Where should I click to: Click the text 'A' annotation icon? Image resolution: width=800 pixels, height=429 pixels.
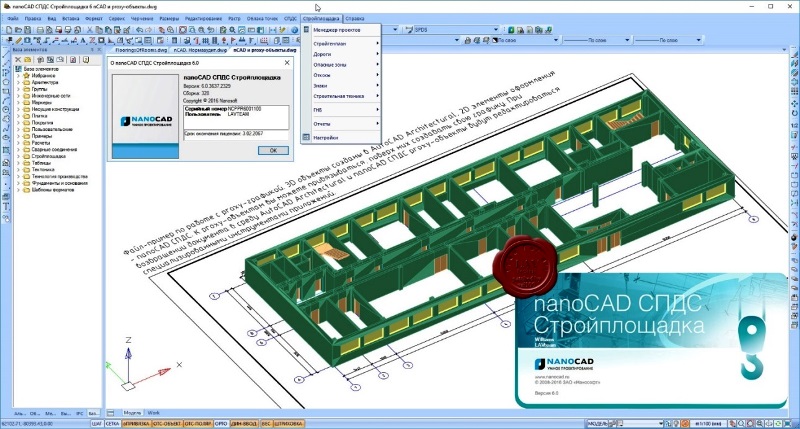(x=83, y=41)
